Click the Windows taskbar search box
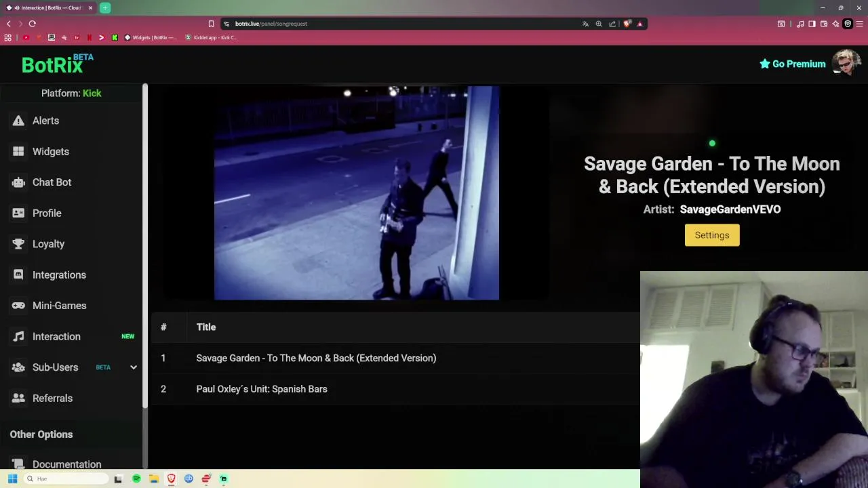Image resolution: width=868 pixels, height=488 pixels. (66, 479)
